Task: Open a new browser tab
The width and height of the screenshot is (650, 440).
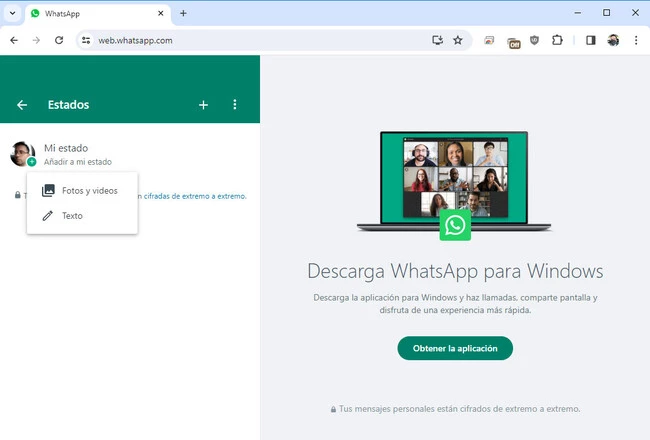Action: point(183,13)
